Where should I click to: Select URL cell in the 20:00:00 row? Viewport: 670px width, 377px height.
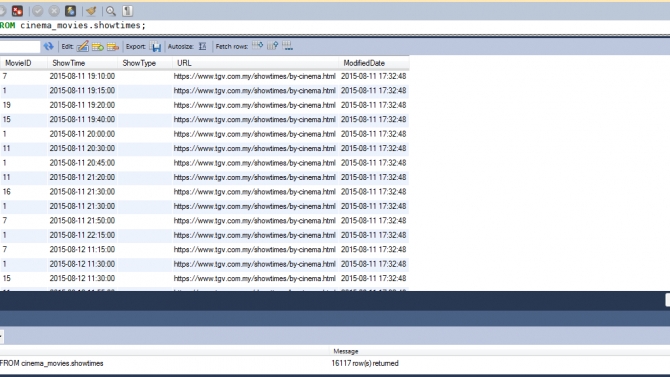point(255,134)
